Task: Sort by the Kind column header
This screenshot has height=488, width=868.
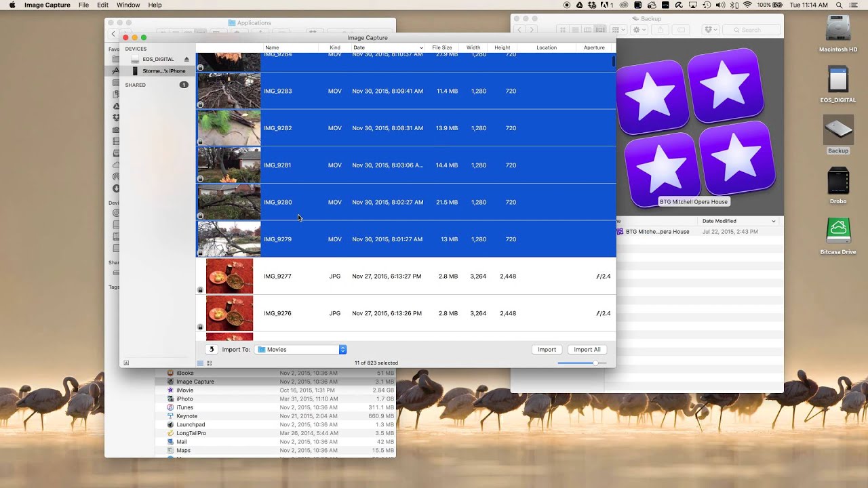Action: click(335, 47)
